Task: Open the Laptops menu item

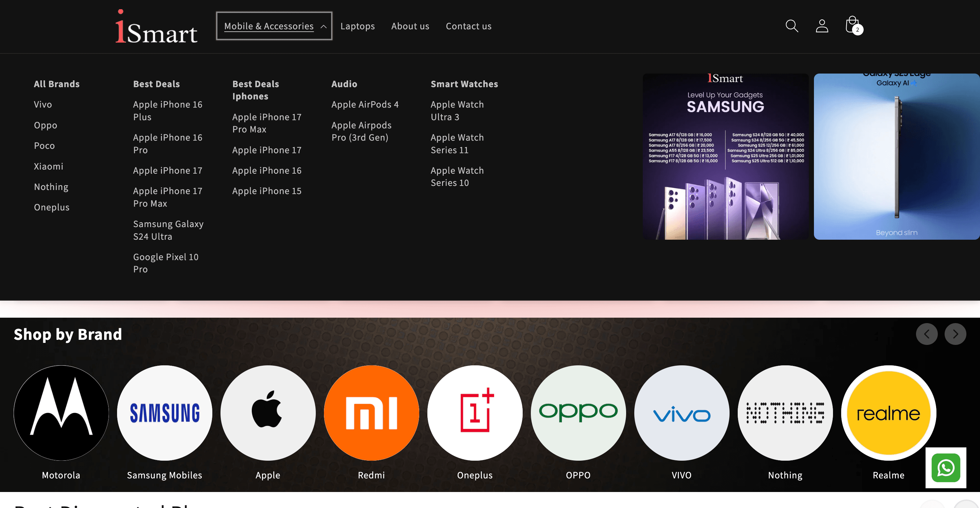Action: coord(357,26)
